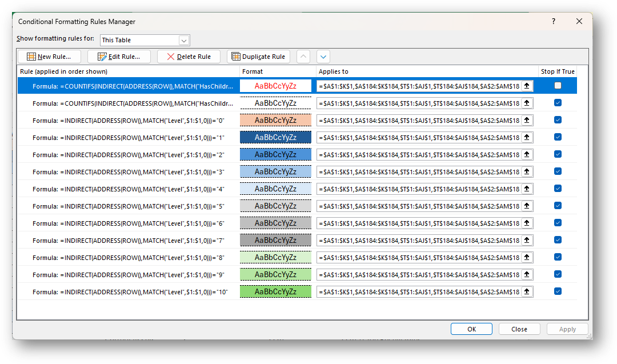Click the Close button

click(519, 329)
